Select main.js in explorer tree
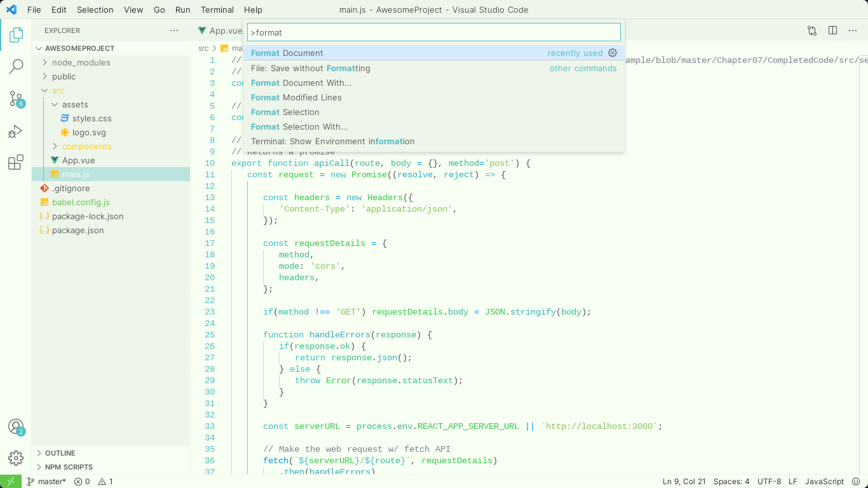Image resolution: width=868 pixels, height=488 pixels. click(x=111, y=174)
